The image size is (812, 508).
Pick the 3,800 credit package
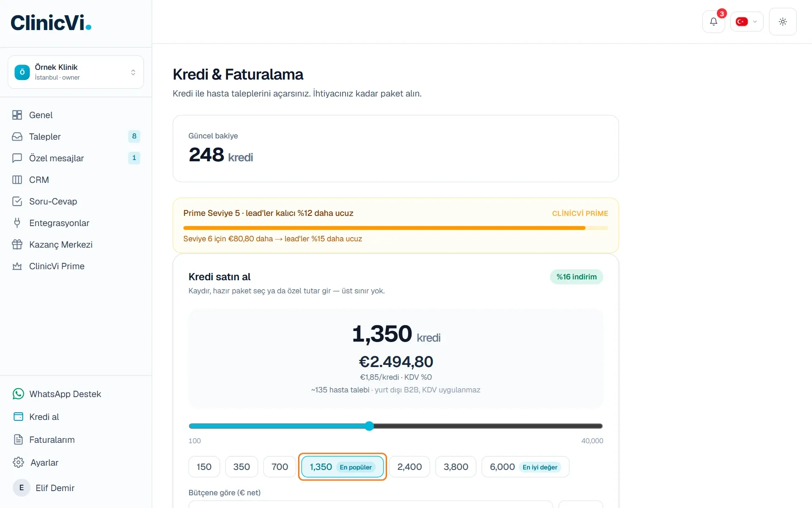[456, 467]
